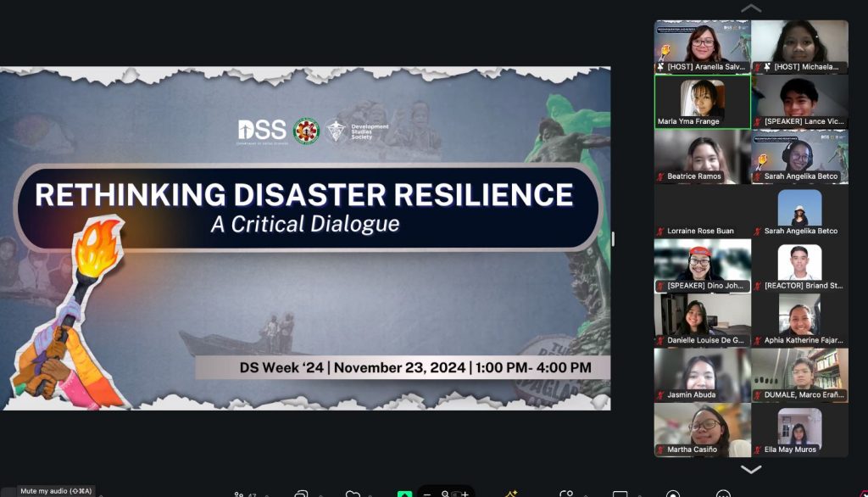Screen dimensions: 868x497
Task: Select Aphia Katherine Fajar video tile
Action: pyautogui.click(x=800, y=321)
